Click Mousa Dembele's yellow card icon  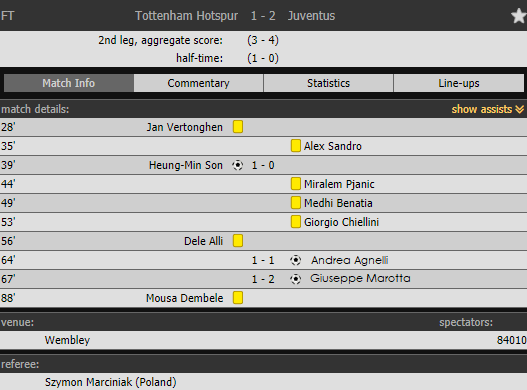(238, 298)
